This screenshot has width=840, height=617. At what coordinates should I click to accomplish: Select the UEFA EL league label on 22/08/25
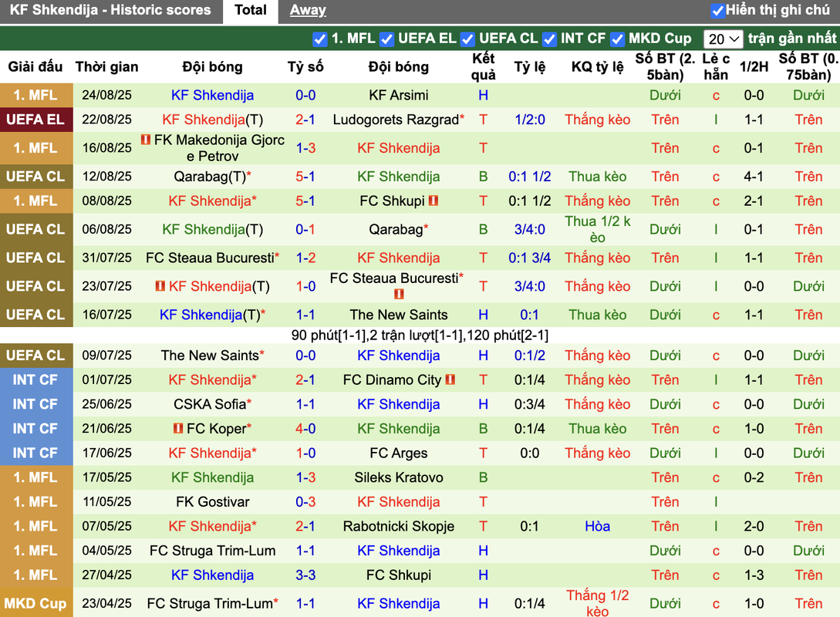tap(36, 120)
